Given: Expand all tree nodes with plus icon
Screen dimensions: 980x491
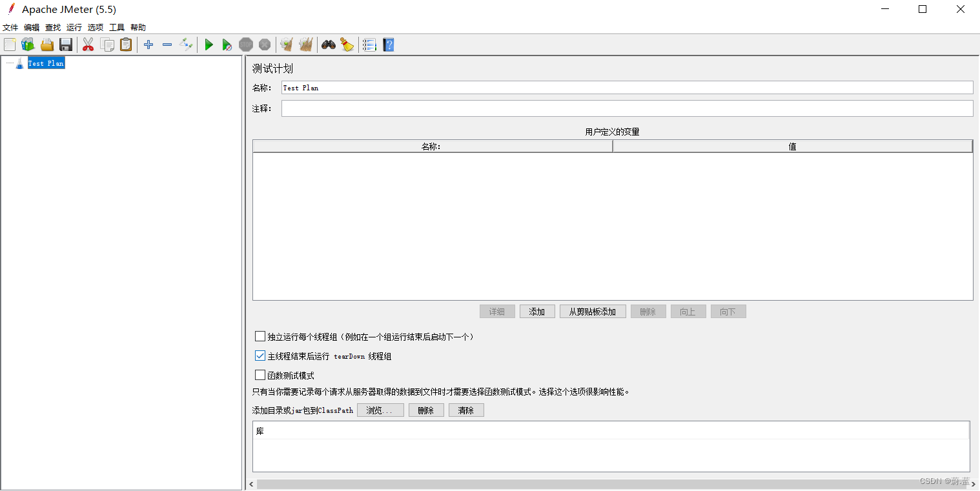Looking at the screenshot, I should coord(148,45).
